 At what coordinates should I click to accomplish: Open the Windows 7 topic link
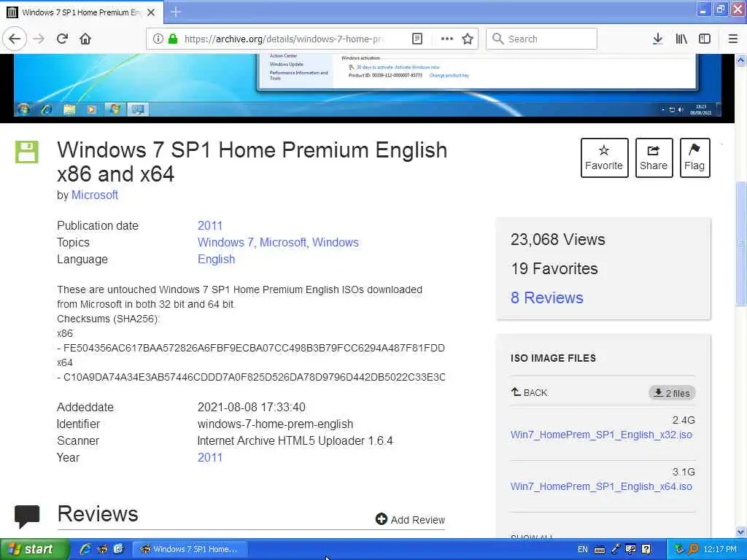(226, 242)
